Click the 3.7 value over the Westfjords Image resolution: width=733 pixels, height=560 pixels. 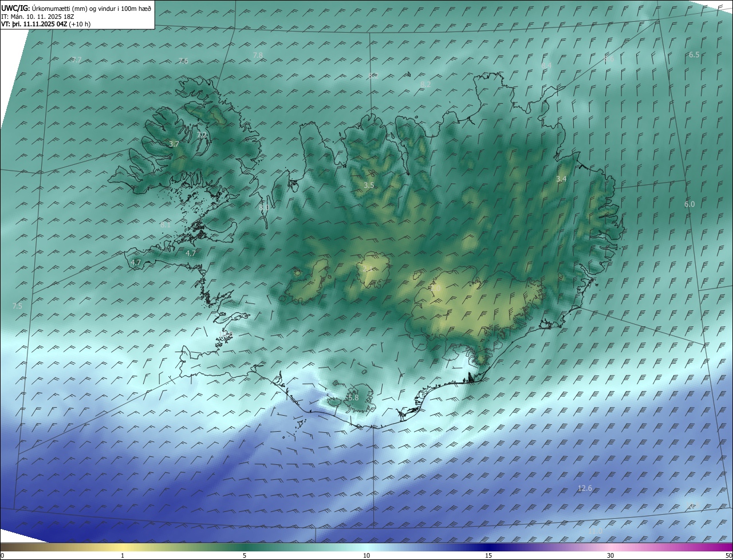[x=174, y=144]
